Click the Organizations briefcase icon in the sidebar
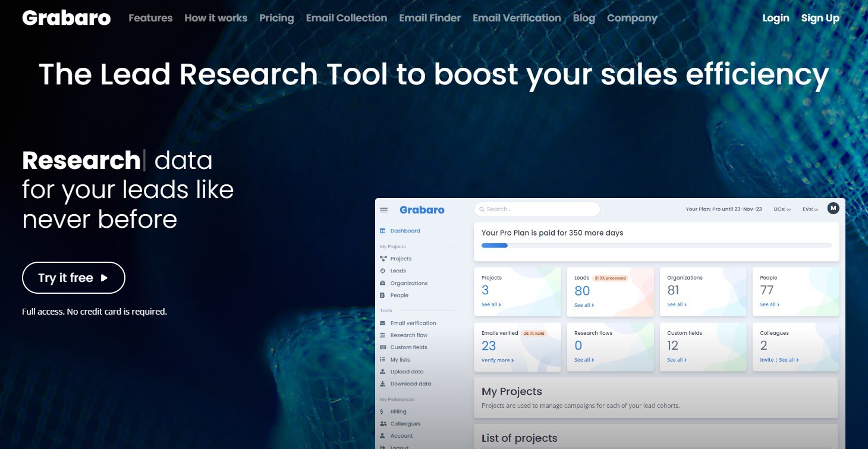Image resolution: width=868 pixels, height=449 pixels. click(383, 283)
